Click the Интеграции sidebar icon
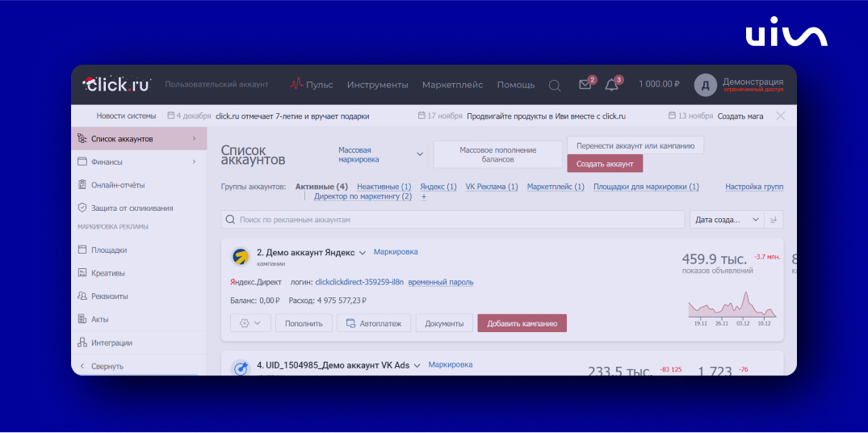The height and width of the screenshot is (433, 868). click(x=82, y=343)
